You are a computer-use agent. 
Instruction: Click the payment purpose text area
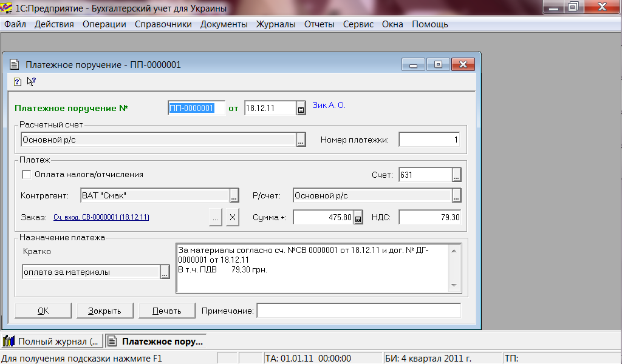[x=313, y=268]
